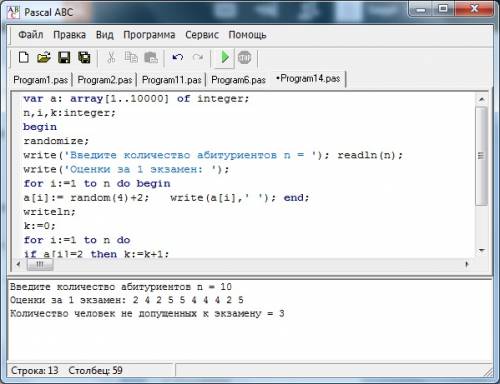The width and height of the screenshot is (500, 384).
Task: Redo the last undone edit
Action: [x=198, y=58]
